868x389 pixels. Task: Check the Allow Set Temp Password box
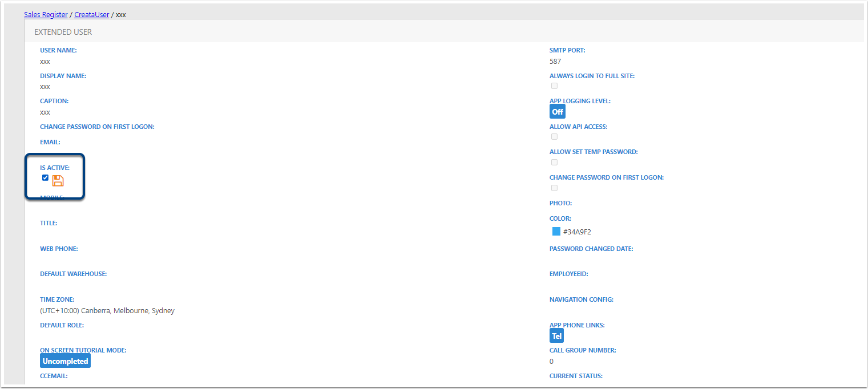[x=554, y=163]
